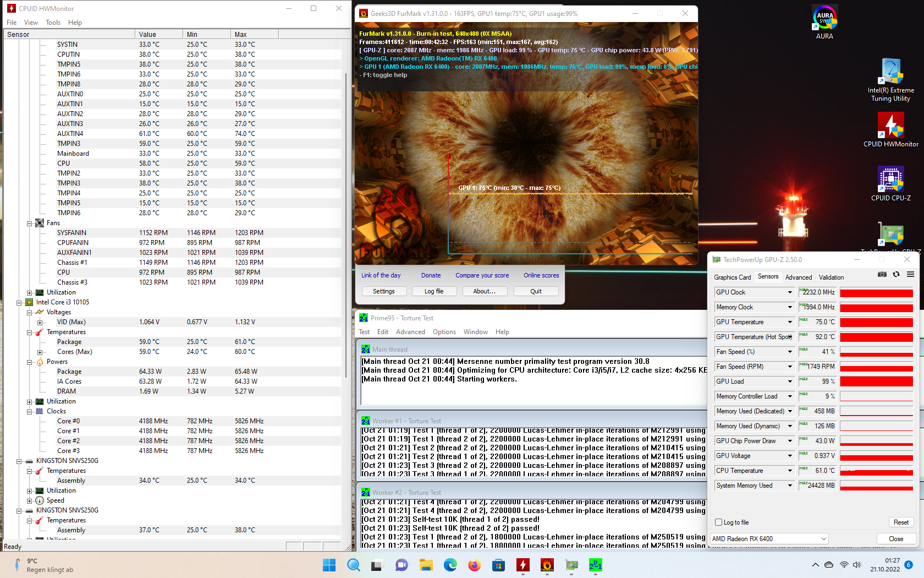Screen dimensions: 924x578
Task: Click the FurMark Settings button
Action: click(x=384, y=291)
